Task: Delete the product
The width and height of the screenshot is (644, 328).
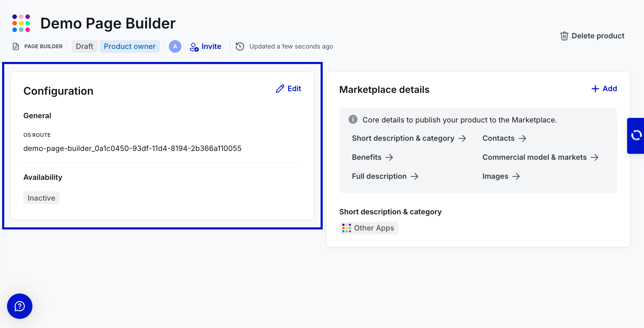Action: pyautogui.click(x=592, y=36)
